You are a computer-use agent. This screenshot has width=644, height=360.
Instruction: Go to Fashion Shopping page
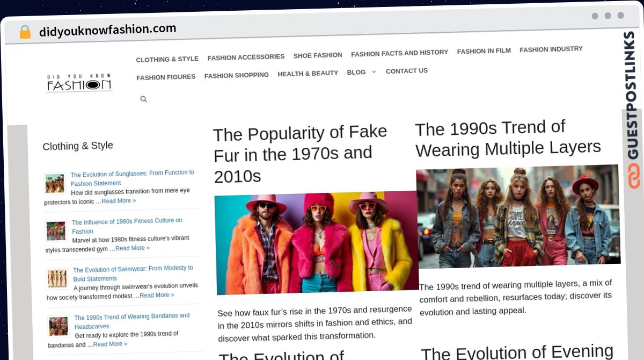(236, 75)
